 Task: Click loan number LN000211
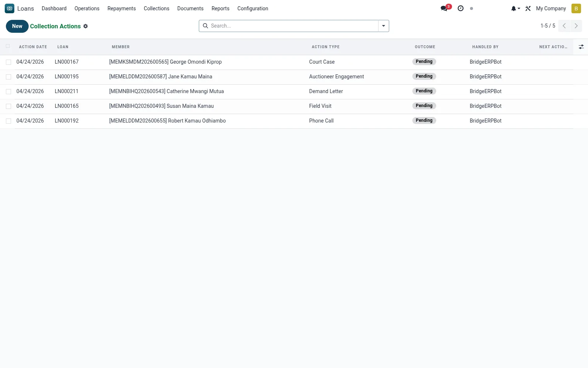pyautogui.click(x=67, y=91)
